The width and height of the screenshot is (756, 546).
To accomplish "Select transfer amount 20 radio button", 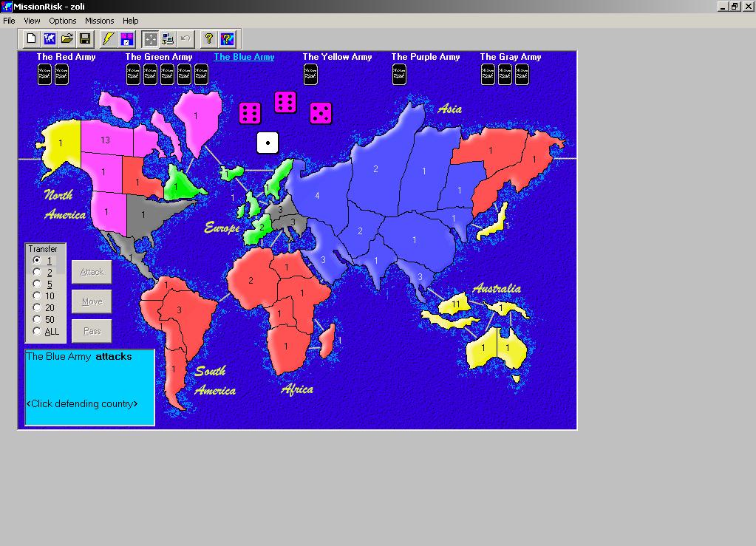I will pyautogui.click(x=38, y=308).
